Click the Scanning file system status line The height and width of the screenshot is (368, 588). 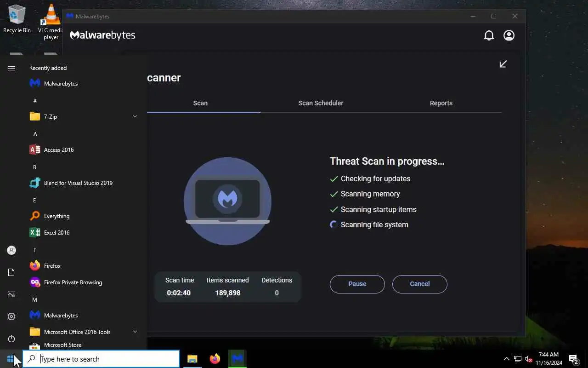coord(369,224)
